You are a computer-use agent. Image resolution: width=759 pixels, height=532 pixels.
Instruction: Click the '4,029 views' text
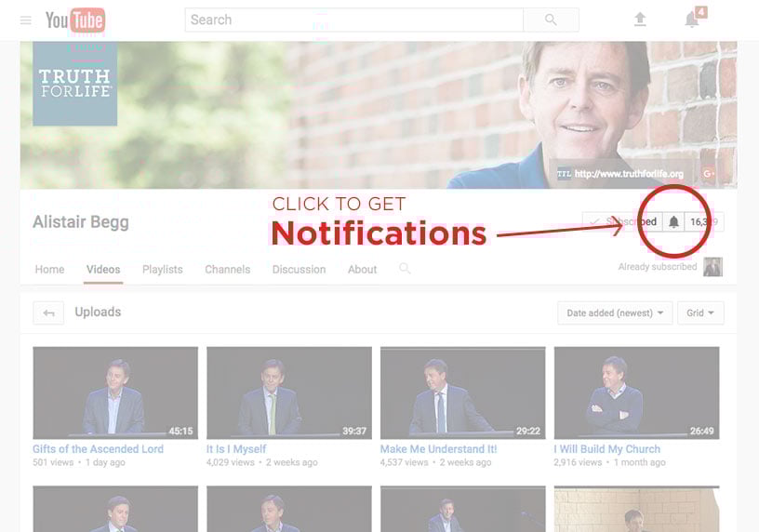pos(231,462)
